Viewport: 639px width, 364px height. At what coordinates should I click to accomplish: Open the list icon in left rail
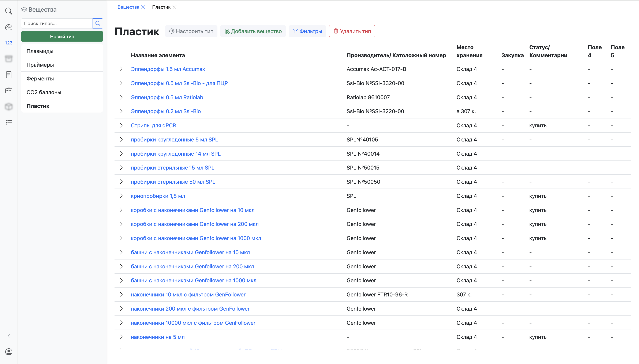point(9,122)
